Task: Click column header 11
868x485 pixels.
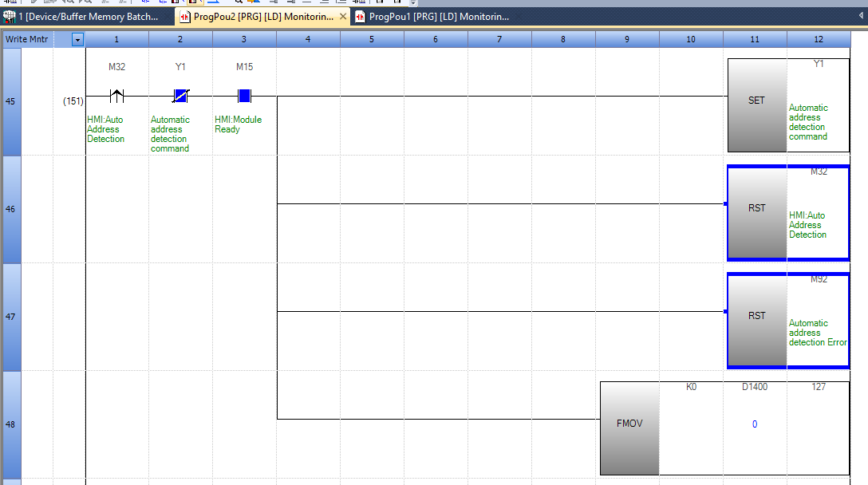Action: tap(755, 39)
